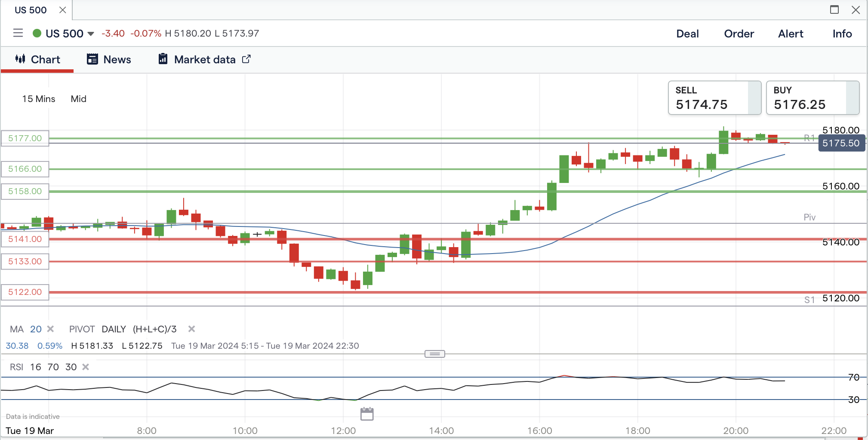The width and height of the screenshot is (868, 440).
Task: Click the BUY 5176.25 button
Action: point(813,98)
